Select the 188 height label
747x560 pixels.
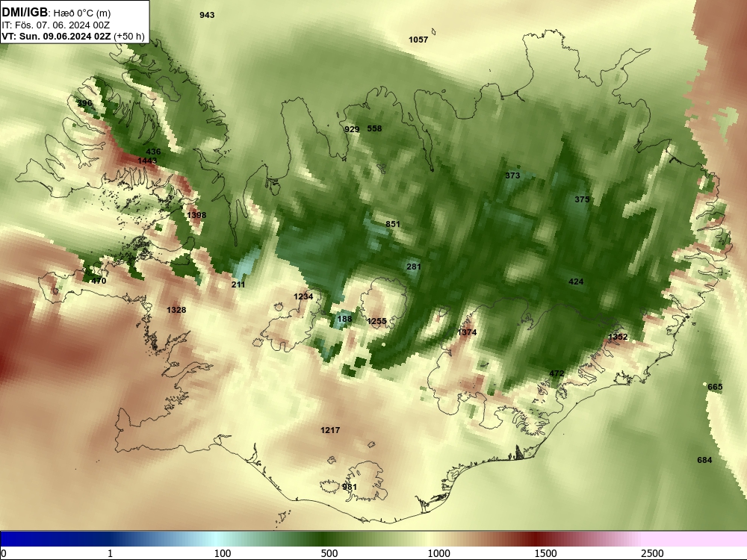[344, 319]
